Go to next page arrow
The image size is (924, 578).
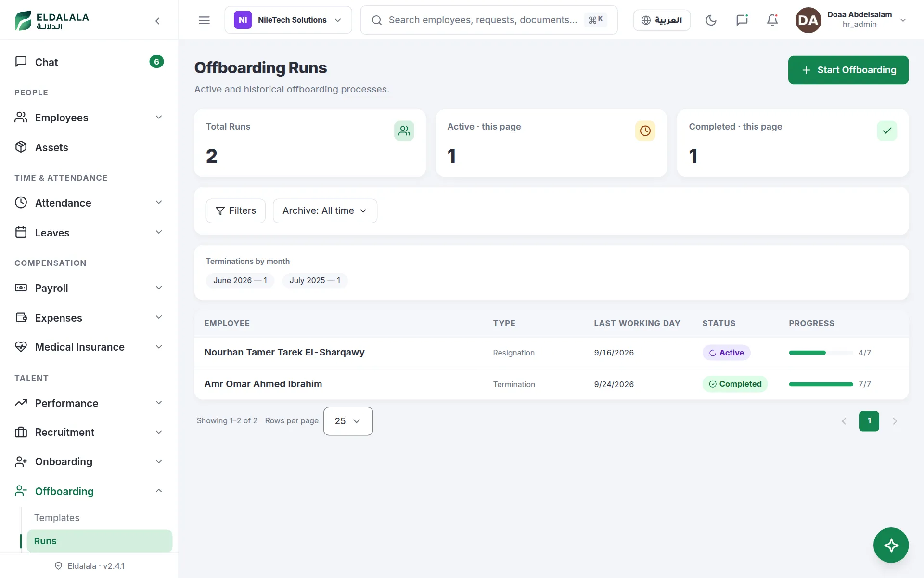[895, 421]
